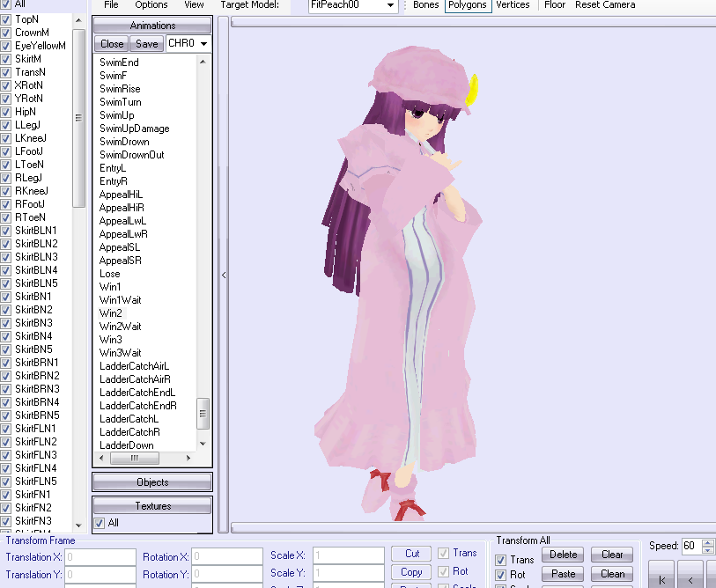Viewport: 716px width, 588px height.
Task: Click the Speed value field
Action: click(x=692, y=546)
